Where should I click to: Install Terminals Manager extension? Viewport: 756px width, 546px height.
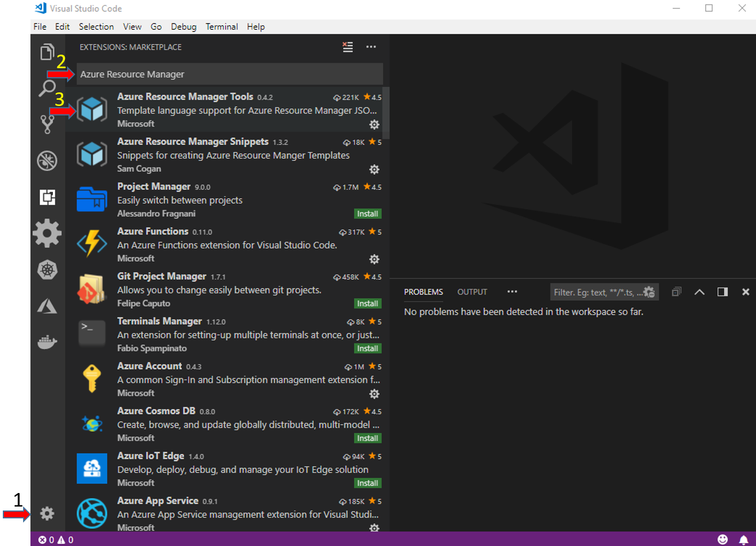coord(368,349)
